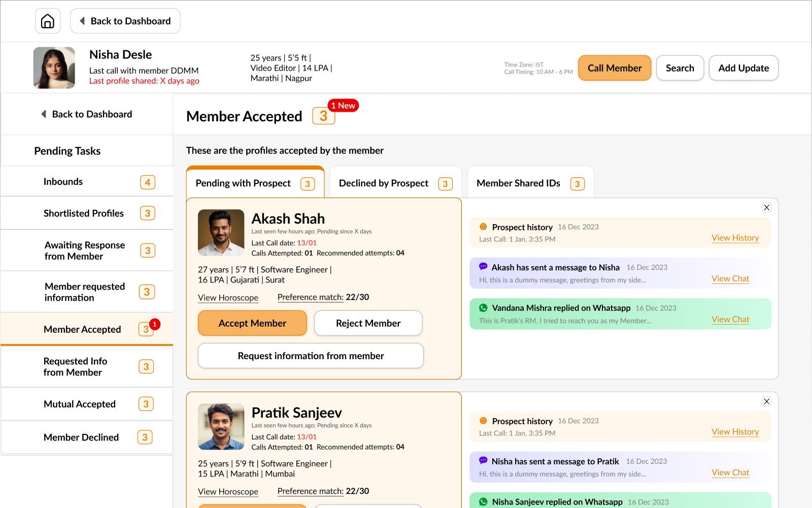Switch to Declined by Prospect tab
The width and height of the screenshot is (812, 508).
pyautogui.click(x=395, y=183)
